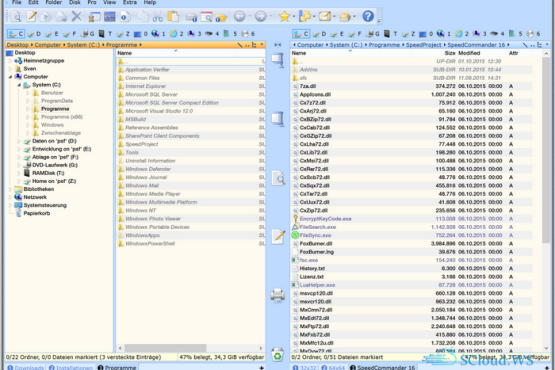
Task: Click the Cut scissors toolbar icon
Action: [x=158, y=16]
